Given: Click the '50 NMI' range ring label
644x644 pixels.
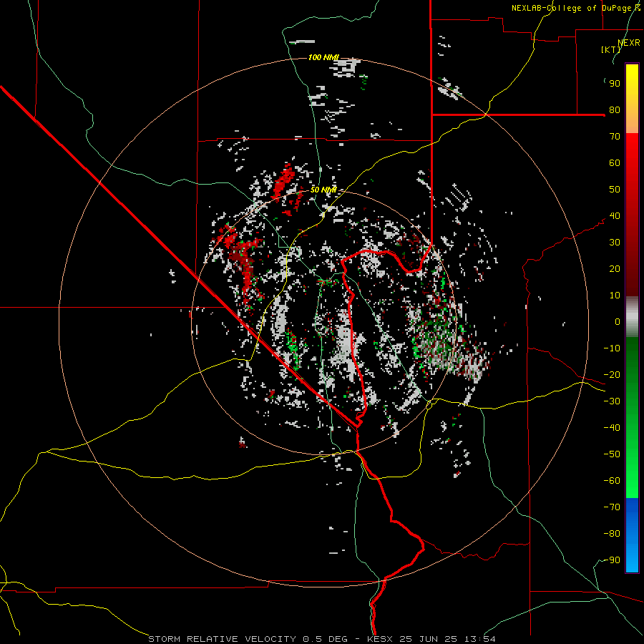Looking at the screenshot, I should 323,190.
